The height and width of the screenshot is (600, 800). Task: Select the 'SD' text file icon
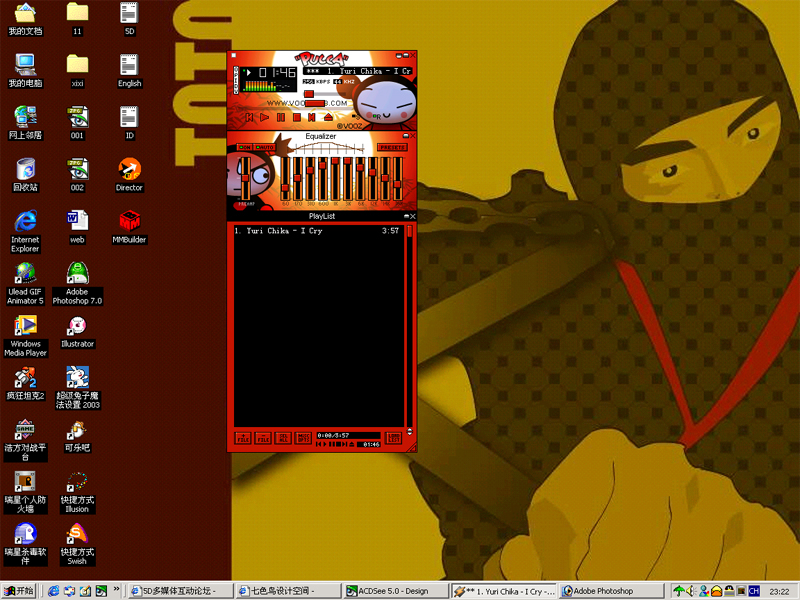[x=129, y=19]
